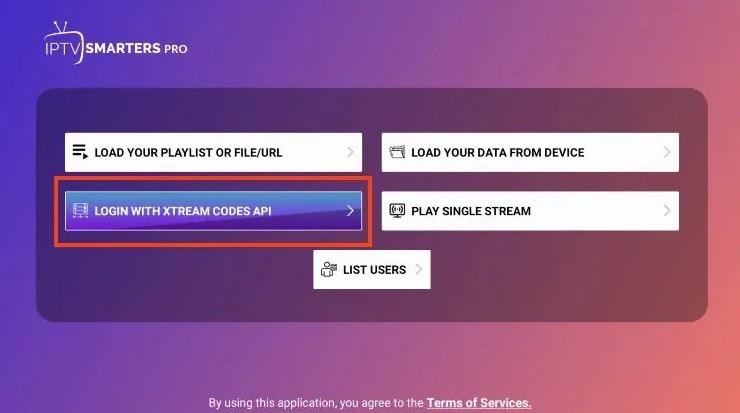Select Login with Xtream Codes API label
The width and height of the screenshot is (740, 413).
[183, 211]
